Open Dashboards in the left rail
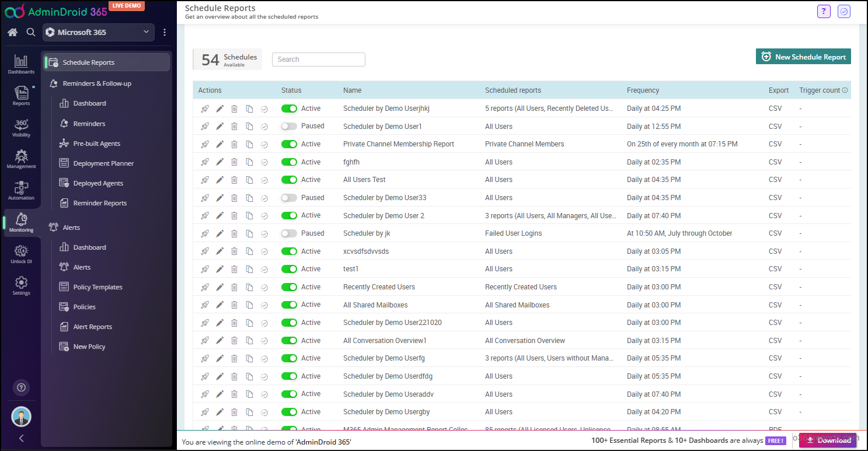Screen dimensions: 868x451 (x=21, y=64)
